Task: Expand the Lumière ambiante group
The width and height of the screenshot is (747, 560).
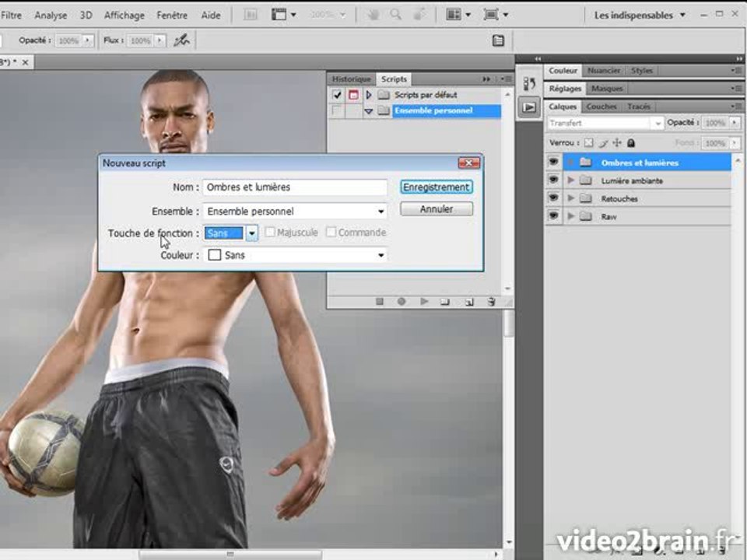Action: [570, 180]
